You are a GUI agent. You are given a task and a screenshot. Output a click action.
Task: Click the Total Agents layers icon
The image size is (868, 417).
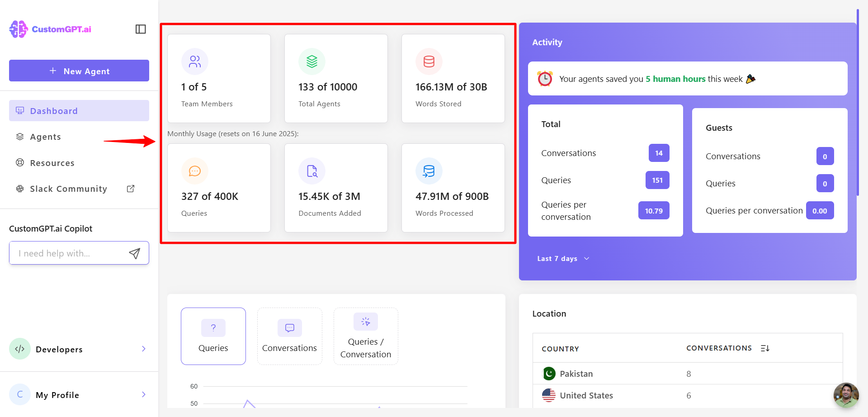(x=312, y=62)
